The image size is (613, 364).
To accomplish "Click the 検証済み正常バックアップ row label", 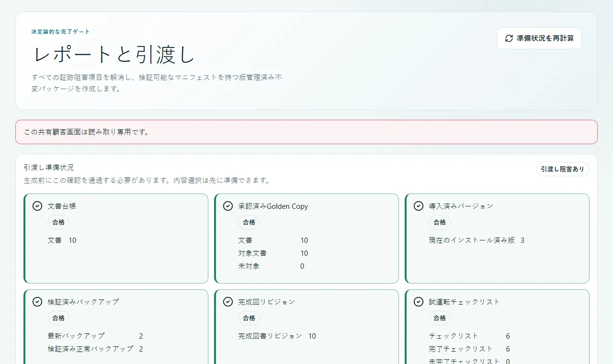I will coord(91,349).
